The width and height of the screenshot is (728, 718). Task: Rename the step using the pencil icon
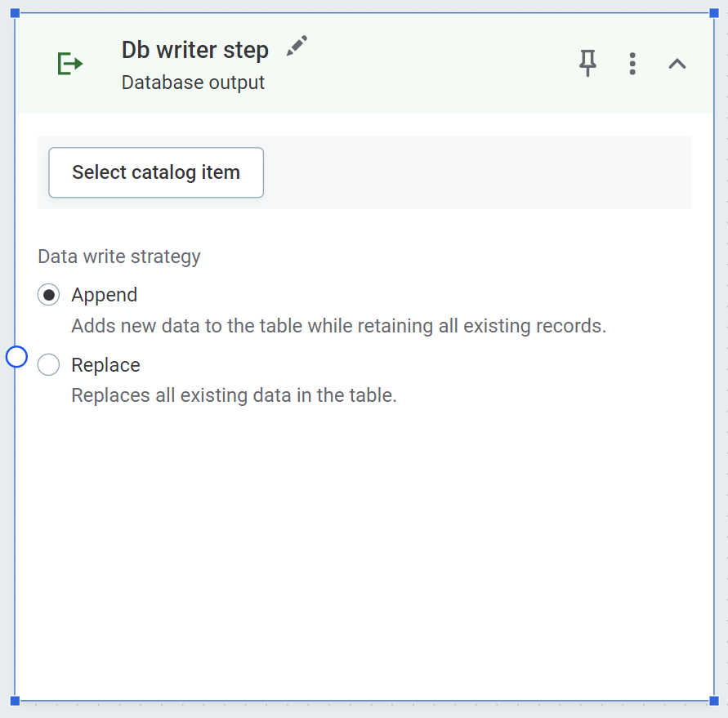(296, 46)
